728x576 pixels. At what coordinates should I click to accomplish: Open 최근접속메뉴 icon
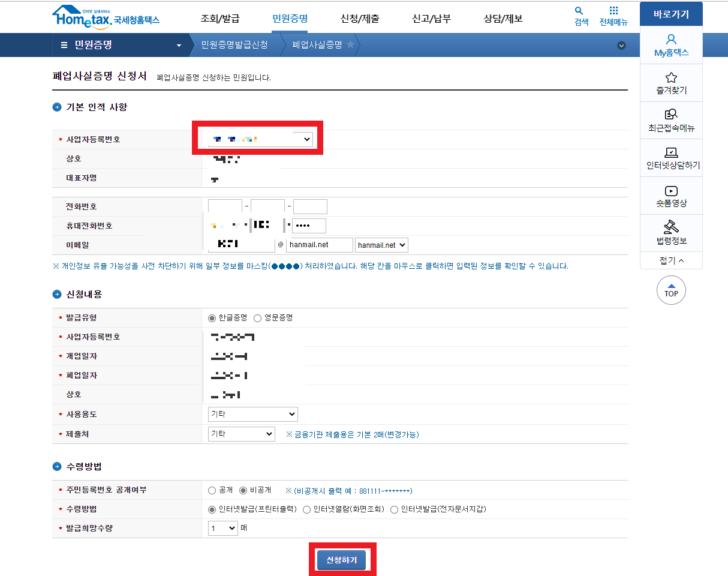[671, 115]
